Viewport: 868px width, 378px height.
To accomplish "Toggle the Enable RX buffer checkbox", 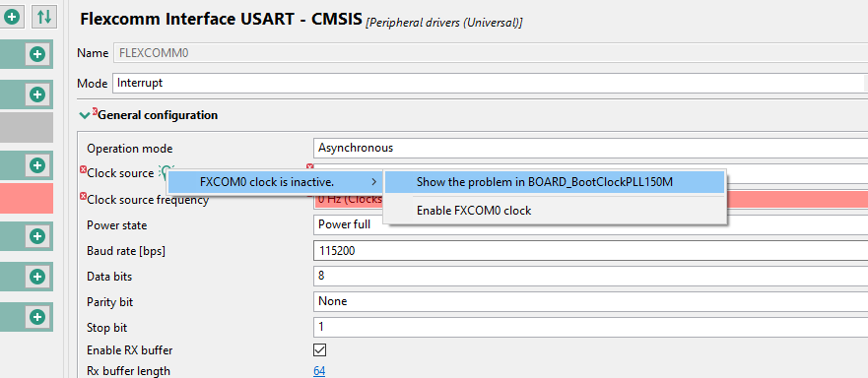I will point(320,349).
